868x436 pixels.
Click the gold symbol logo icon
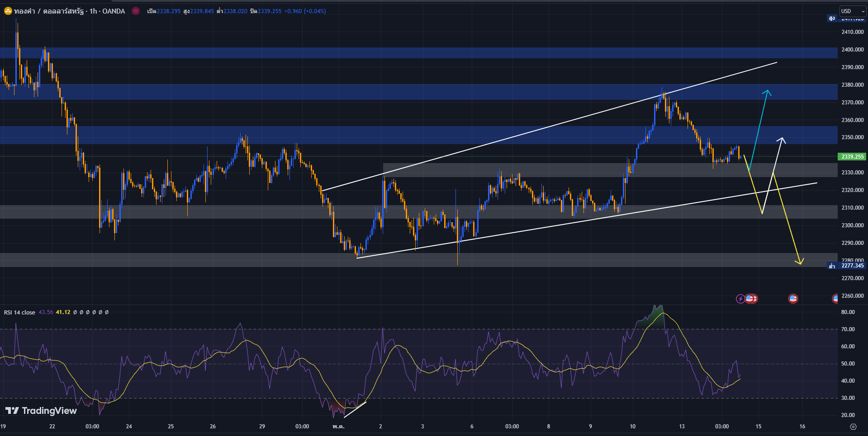coord(8,11)
